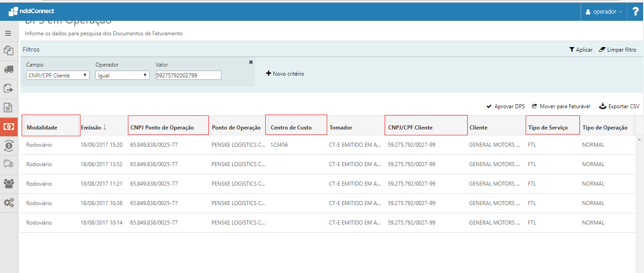Open the users group sidebar icon

(8, 183)
